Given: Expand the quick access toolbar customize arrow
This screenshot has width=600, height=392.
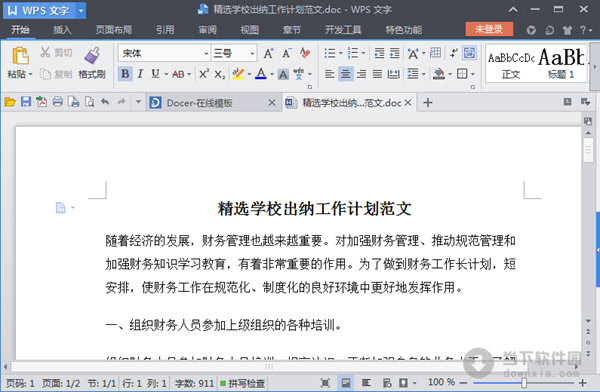Looking at the screenshot, I should point(138,102).
